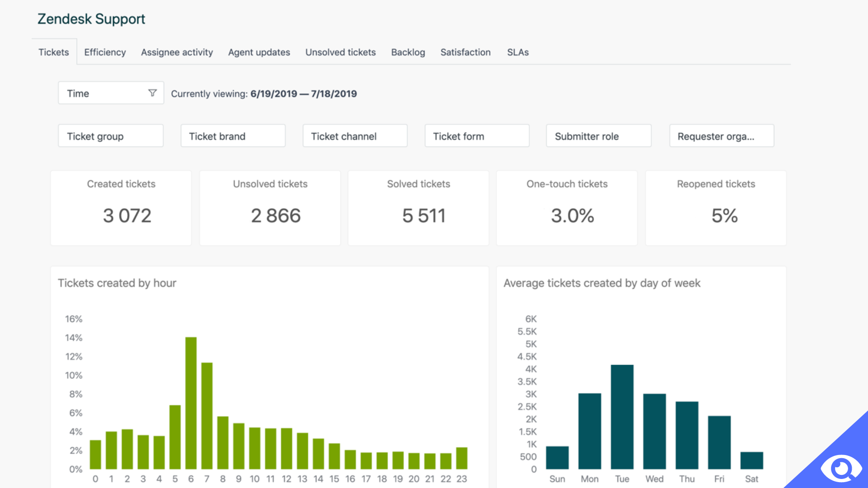
Task: Expand the Requester organization filter
Action: click(722, 136)
